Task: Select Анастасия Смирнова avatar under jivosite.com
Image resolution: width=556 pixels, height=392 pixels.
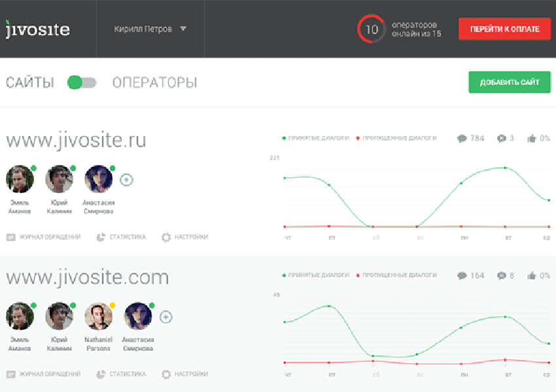Action: [x=138, y=316]
